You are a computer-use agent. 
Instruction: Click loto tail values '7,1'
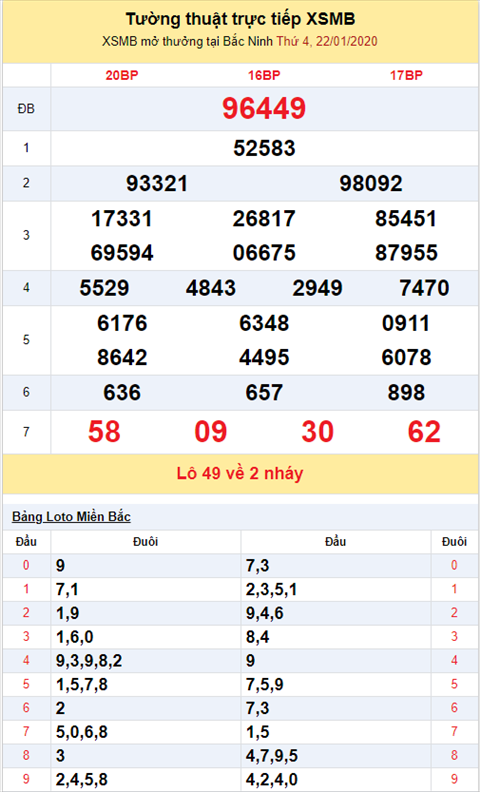click(x=67, y=590)
